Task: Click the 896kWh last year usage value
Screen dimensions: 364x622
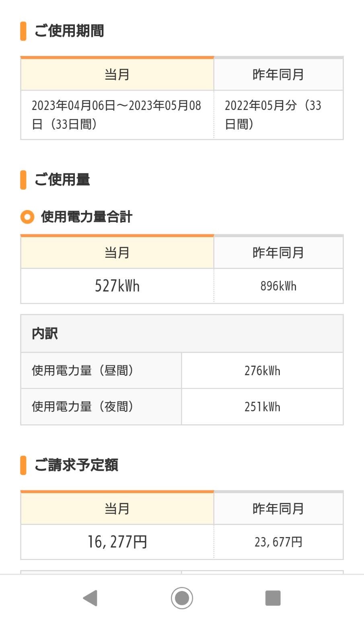Action: click(278, 286)
